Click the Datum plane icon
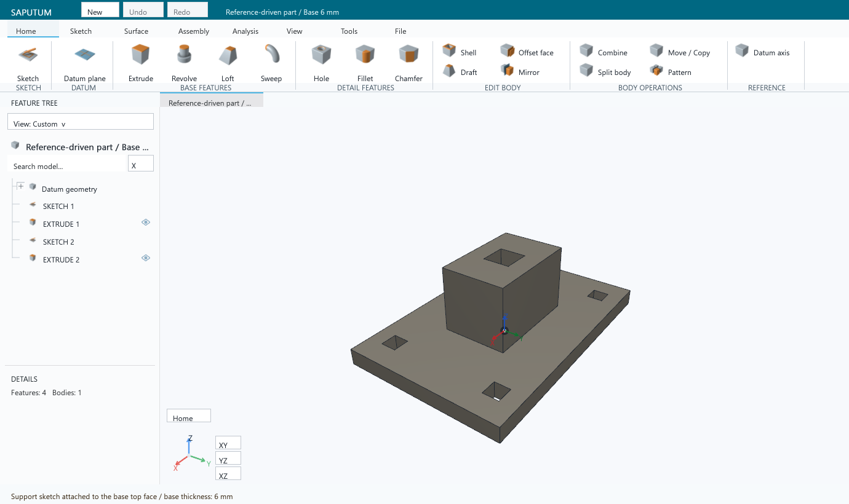The height and width of the screenshot is (504, 849). click(85, 55)
